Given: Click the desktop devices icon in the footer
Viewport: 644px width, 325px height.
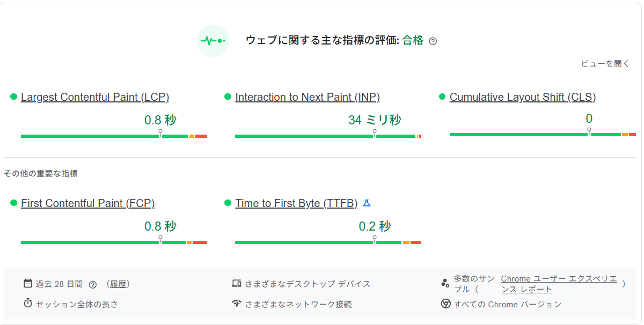Looking at the screenshot, I should click(x=238, y=284).
